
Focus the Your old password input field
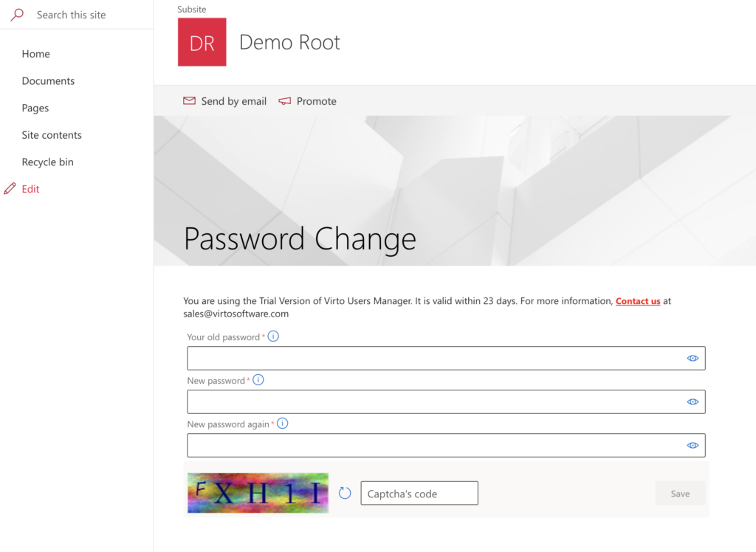[x=436, y=358]
